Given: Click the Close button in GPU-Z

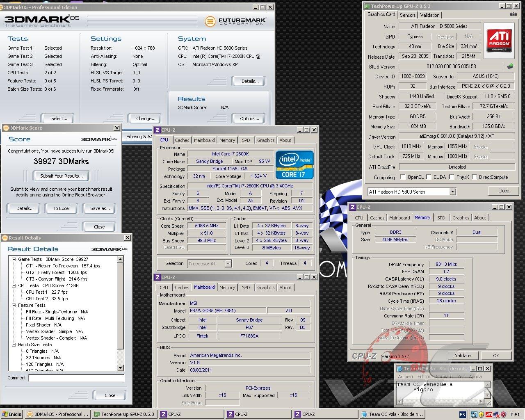Looking at the screenshot, I should [x=504, y=191].
